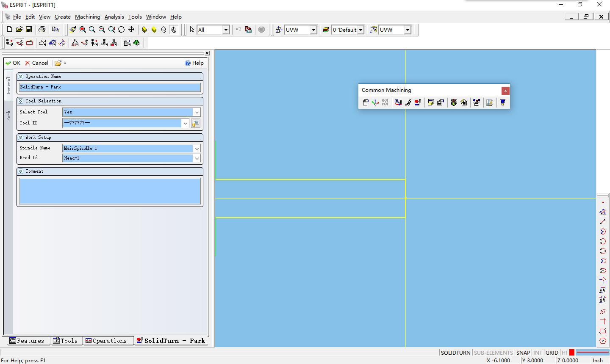Image resolution: width=610 pixels, height=364 pixels.
Task: Click the Zoom Out magnifier icon
Action: [102, 29]
